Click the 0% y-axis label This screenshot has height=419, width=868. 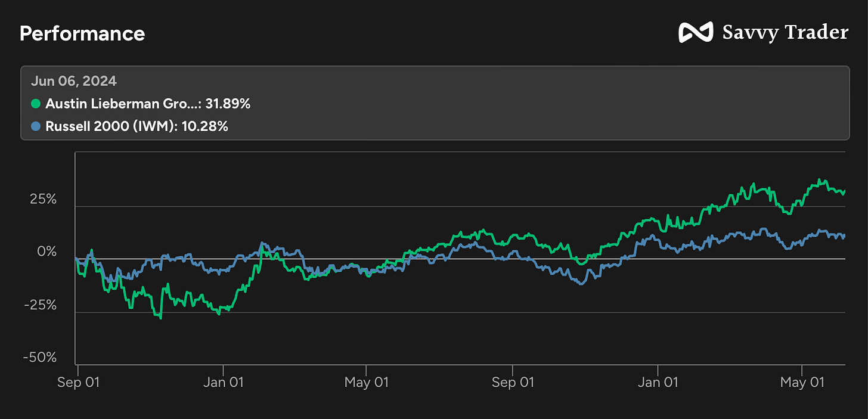pyautogui.click(x=48, y=252)
